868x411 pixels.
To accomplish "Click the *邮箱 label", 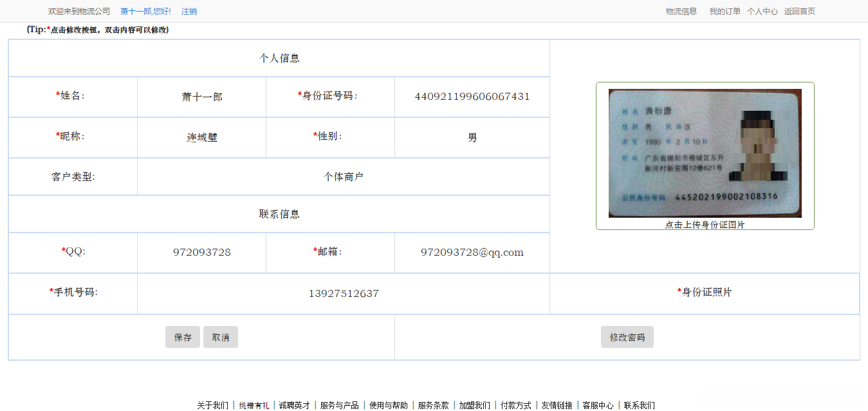I will tap(328, 251).
